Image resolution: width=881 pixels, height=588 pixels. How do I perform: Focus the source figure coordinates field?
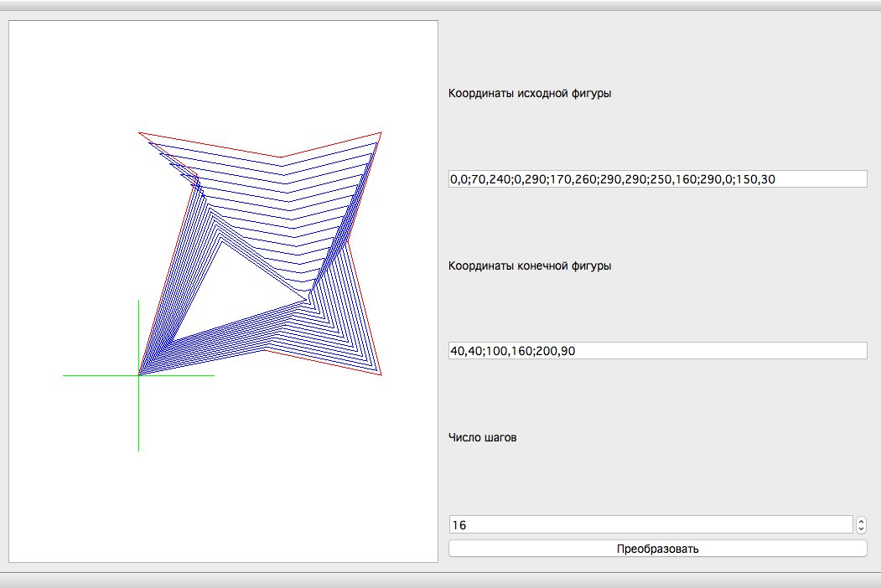click(657, 179)
